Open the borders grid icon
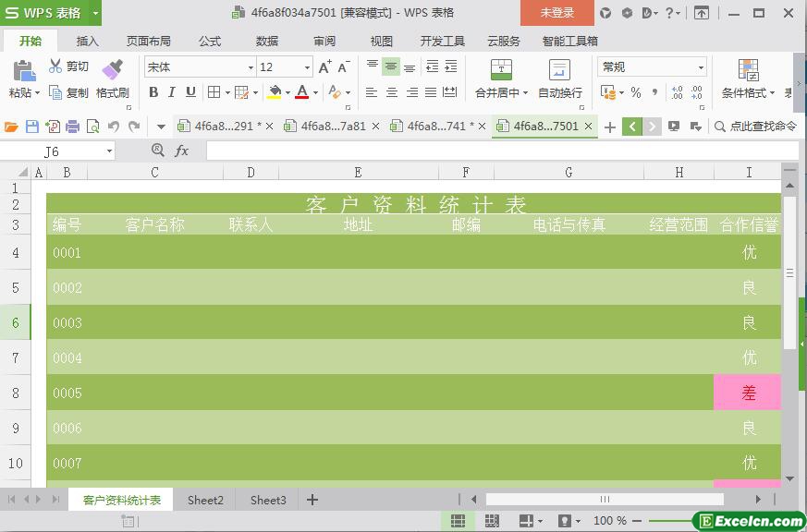This screenshot has width=807, height=532. pyautogui.click(x=214, y=92)
